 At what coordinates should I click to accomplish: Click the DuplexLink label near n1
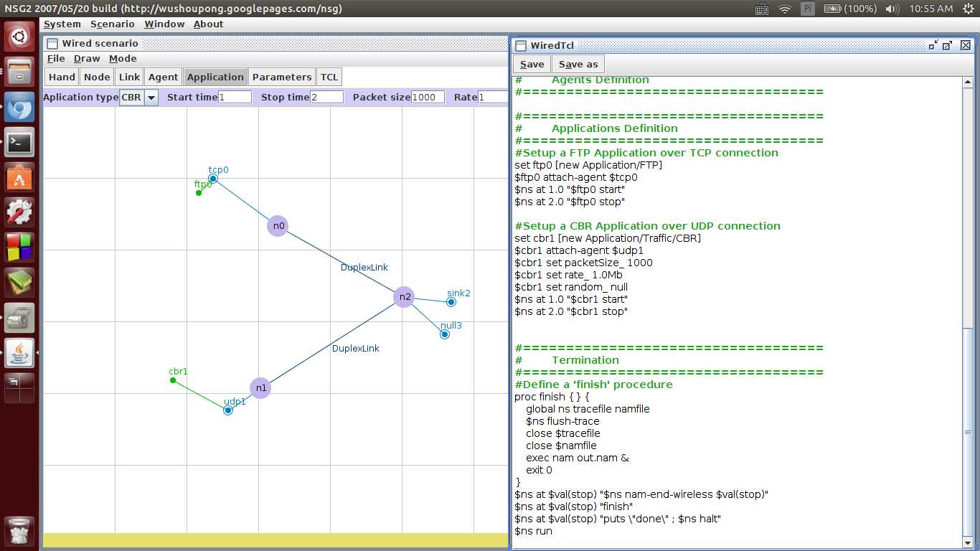(356, 349)
